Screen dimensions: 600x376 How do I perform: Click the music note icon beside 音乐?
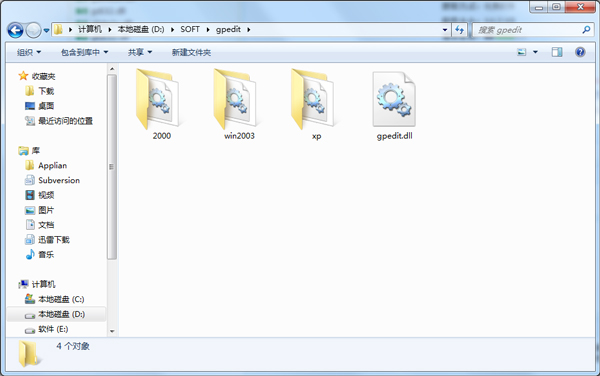30,254
